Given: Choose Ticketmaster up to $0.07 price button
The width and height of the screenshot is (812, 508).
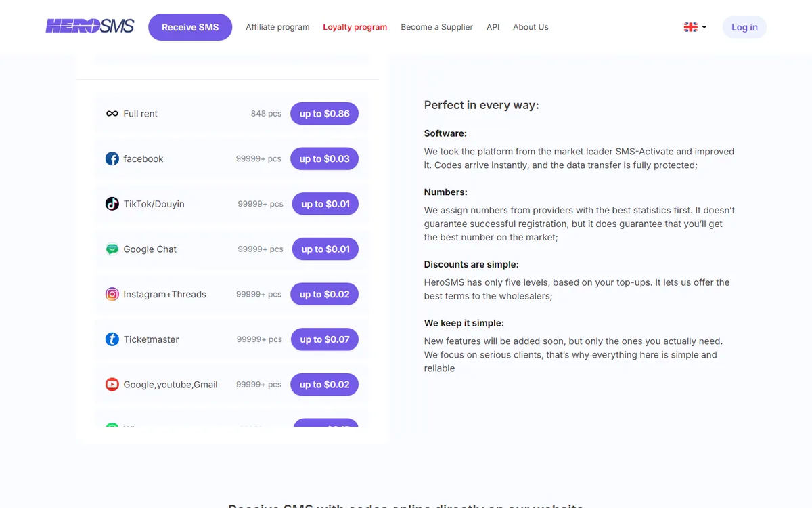Looking at the screenshot, I should (x=325, y=339).
